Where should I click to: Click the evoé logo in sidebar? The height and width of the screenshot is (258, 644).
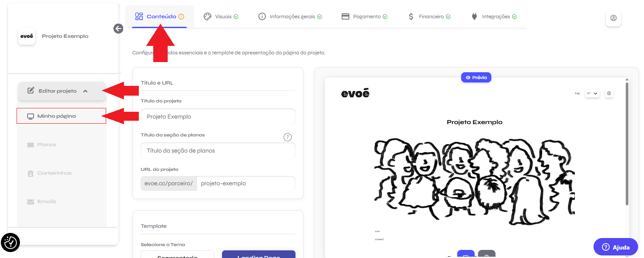click(x=27, y=36)
